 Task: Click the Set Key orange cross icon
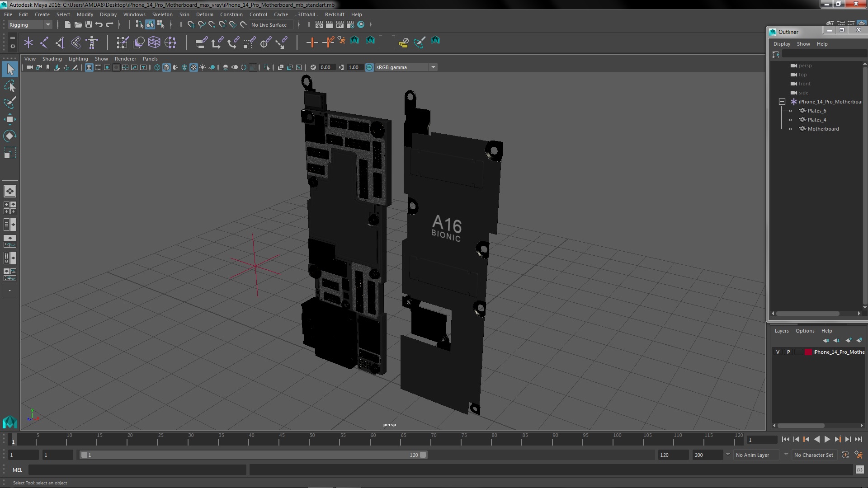point(311,42)
